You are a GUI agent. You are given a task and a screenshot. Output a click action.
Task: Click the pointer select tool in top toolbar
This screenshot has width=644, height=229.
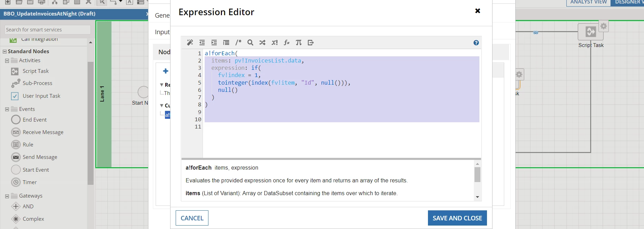102,2
